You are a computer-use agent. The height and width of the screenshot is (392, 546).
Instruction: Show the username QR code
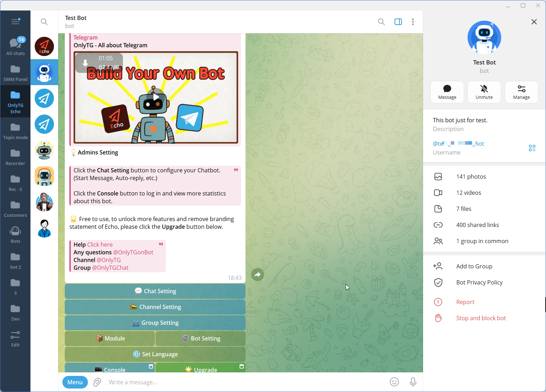(532, 148)
